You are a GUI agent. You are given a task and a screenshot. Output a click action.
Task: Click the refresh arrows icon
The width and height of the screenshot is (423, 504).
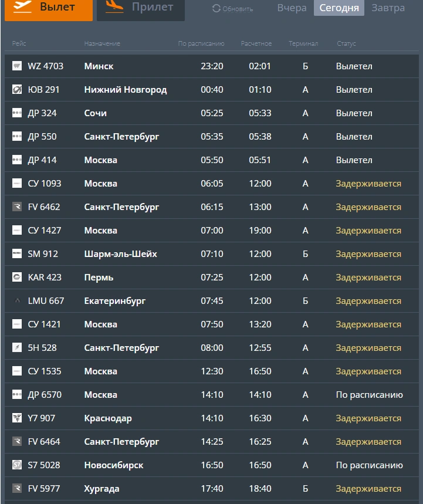[216, 9]
